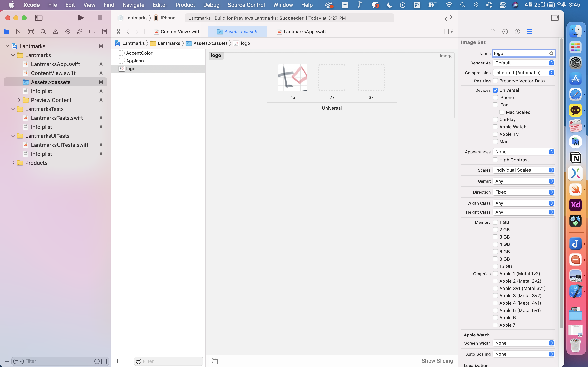Viewport: 588px width, 367px height.
Task: Open the Find navigator magnifier icon
Action: point(43,32)
